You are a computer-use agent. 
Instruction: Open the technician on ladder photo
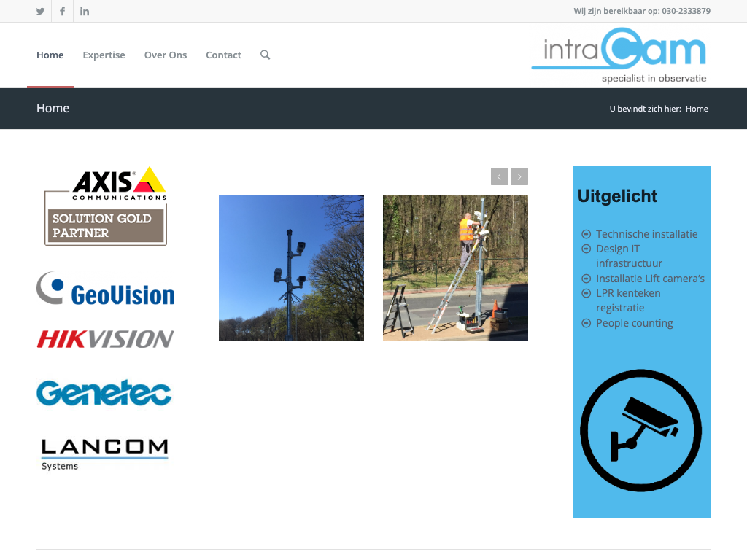pos(455,268)
